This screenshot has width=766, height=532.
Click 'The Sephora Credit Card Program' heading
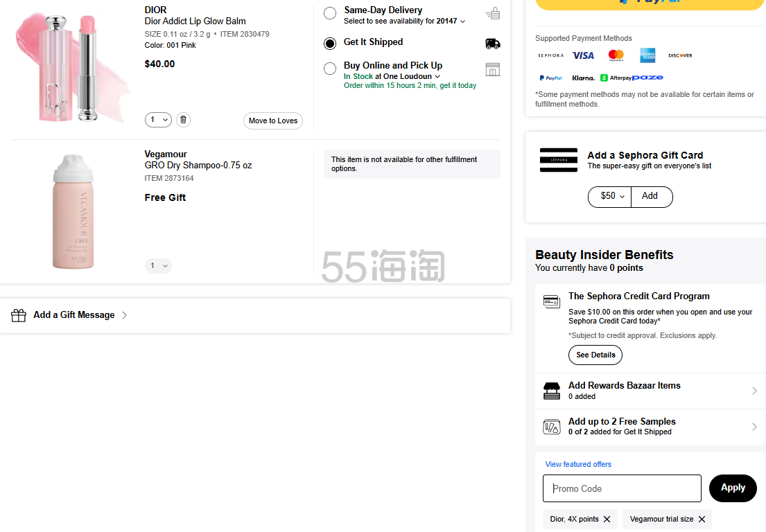639,296
